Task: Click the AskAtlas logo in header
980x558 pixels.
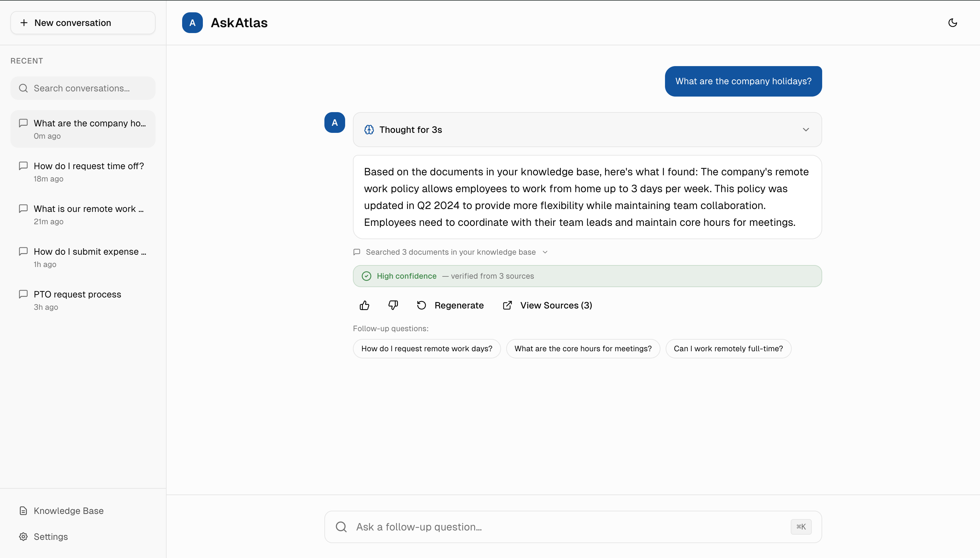Action: [192, 23]
